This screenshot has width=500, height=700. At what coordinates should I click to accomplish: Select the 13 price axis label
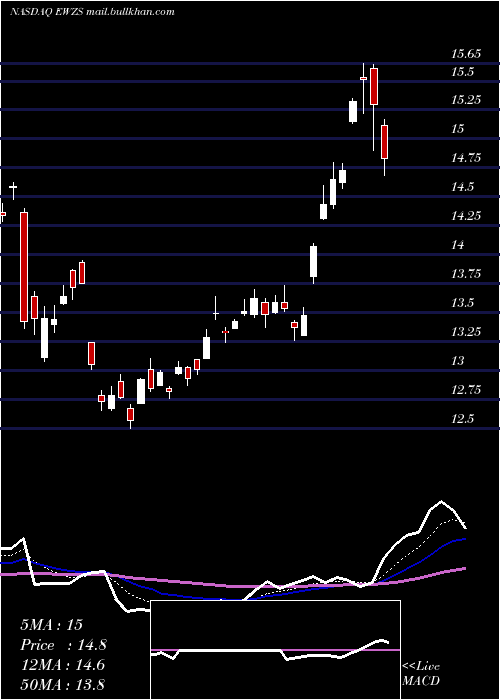pos(458,361)
